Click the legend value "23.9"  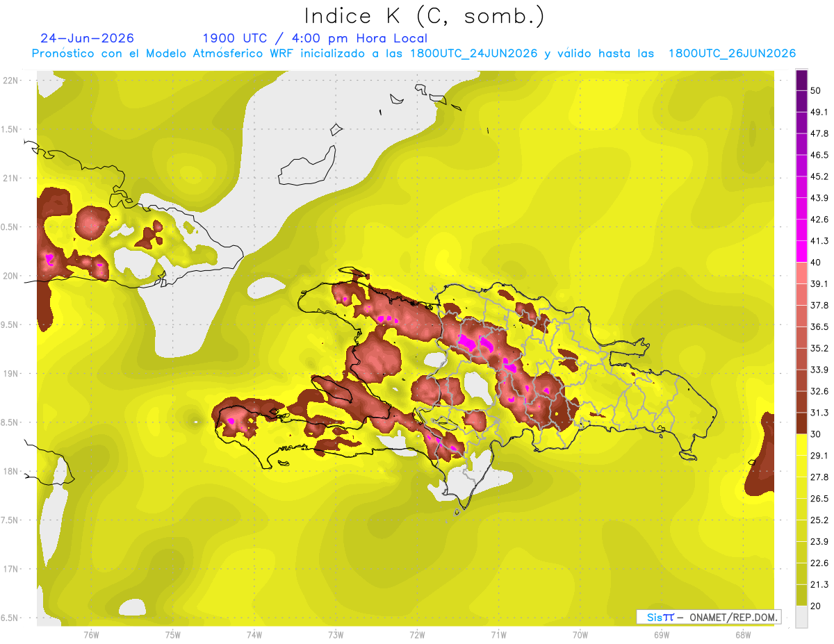[x=819, y=541]
